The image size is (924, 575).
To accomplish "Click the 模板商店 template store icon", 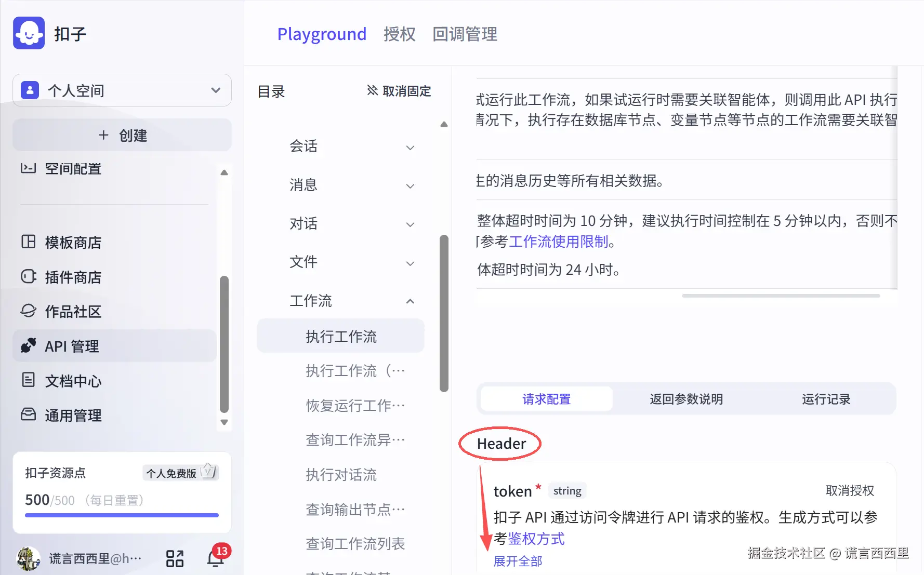I will [28, 242].
